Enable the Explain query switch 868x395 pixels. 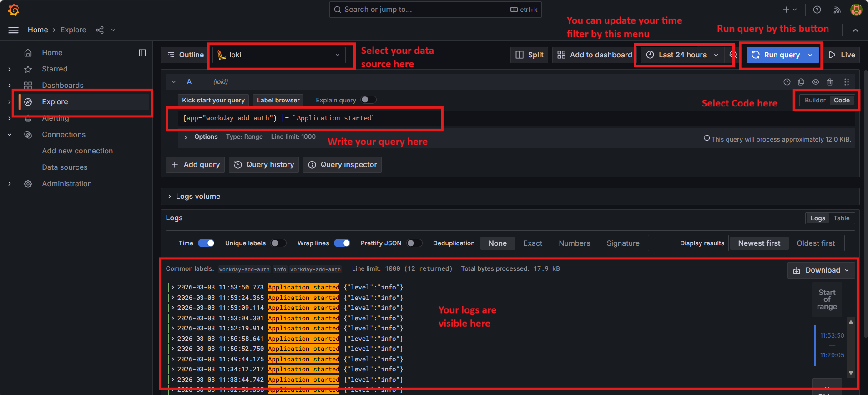coord(368,100)
